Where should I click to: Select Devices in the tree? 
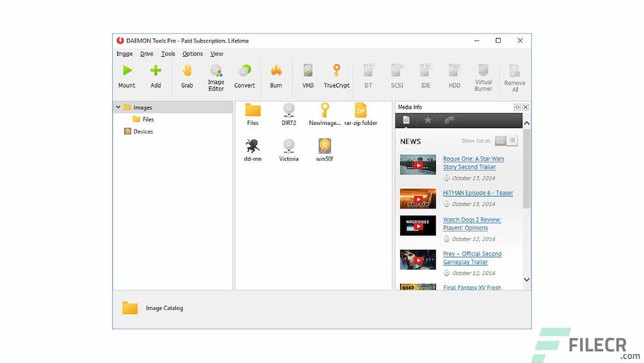[x=143, y=131]
